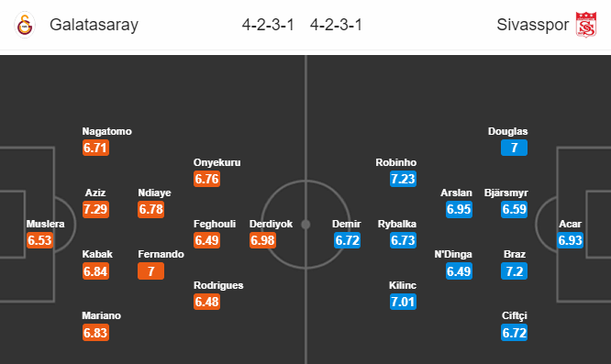
Task: Open the Galatasaray team name link
Action: (94, 25)
